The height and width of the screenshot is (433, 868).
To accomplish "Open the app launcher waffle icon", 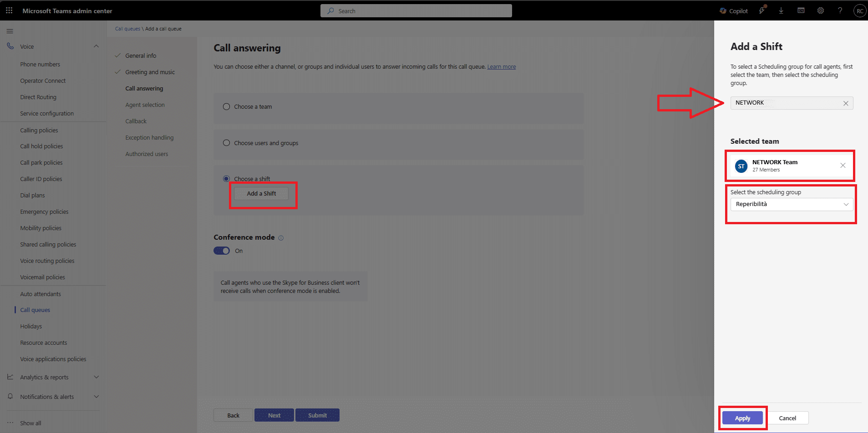I will [x=9, y=10].
